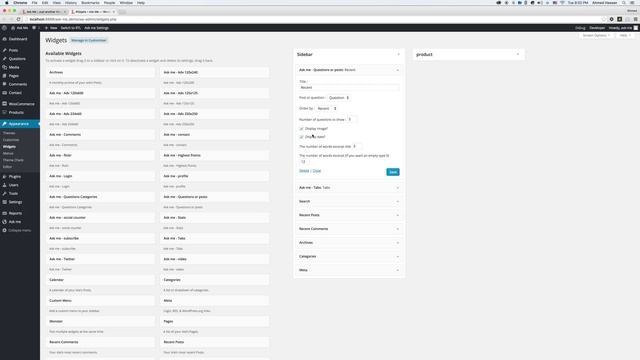Click the New content item in the admin bar
640x360 pixels.
coord(51,28)
